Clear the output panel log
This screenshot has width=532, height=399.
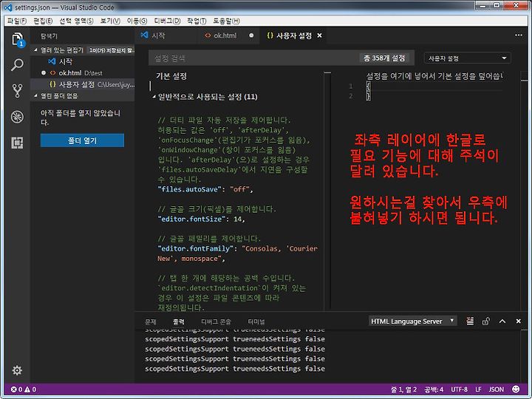[x=470, y=321]
